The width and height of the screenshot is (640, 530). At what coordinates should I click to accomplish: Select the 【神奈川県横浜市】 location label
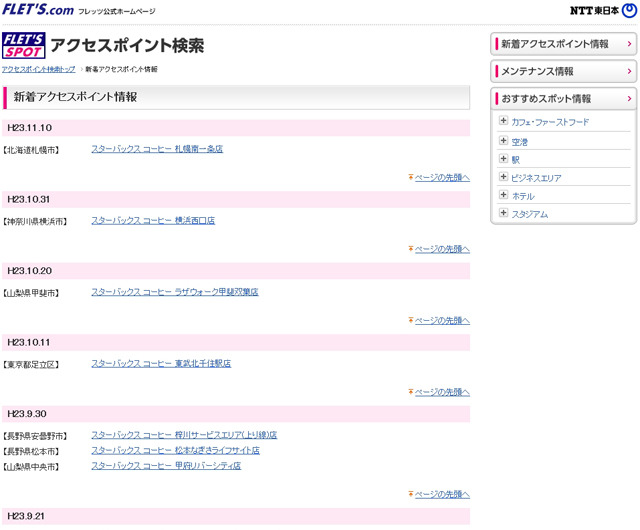pyautogui.click(x=35, y=222)
